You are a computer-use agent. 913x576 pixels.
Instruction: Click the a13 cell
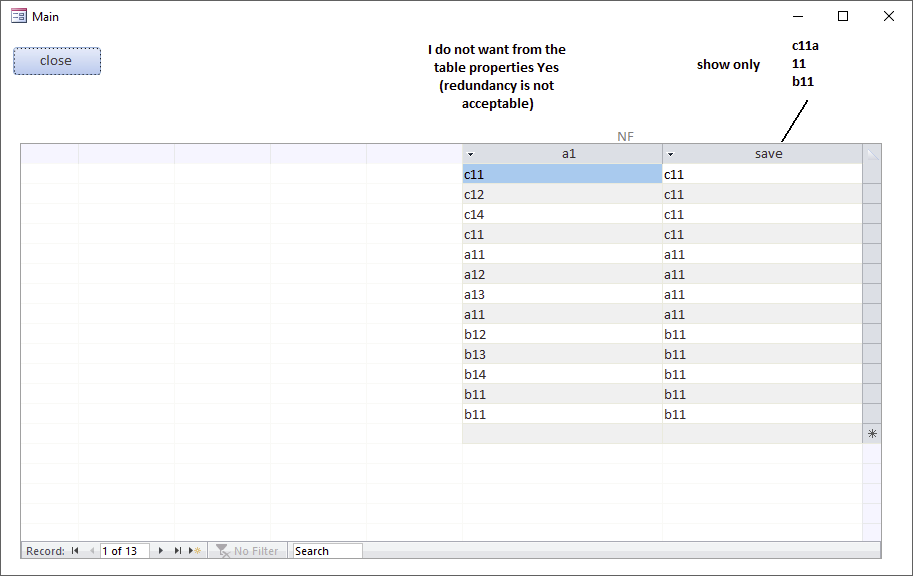(562, 294)
